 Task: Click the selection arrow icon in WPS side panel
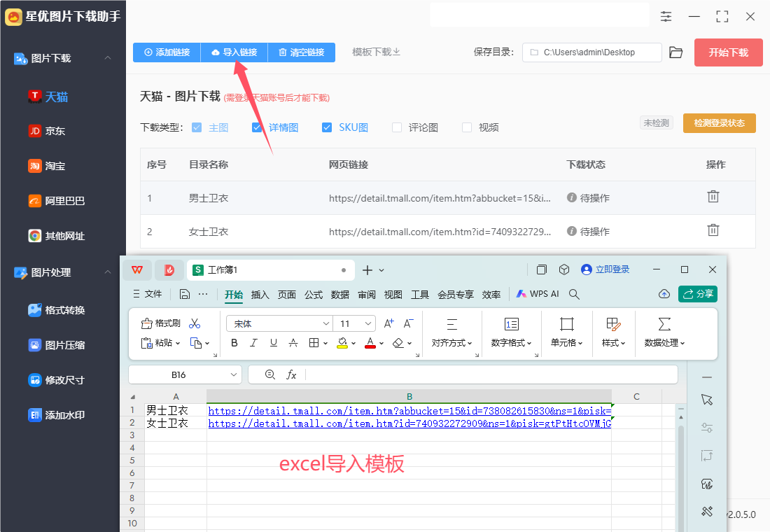tap(707, 400)
